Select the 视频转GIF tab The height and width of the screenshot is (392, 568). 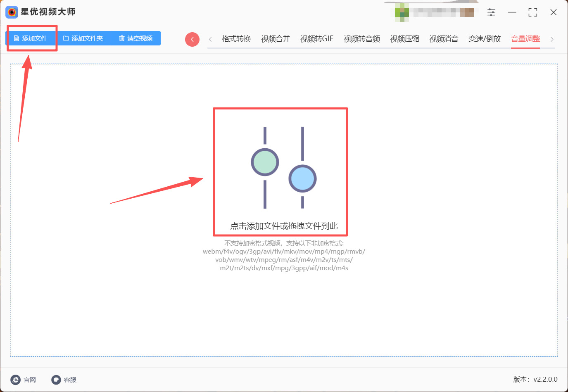click(x=317, y=39)
